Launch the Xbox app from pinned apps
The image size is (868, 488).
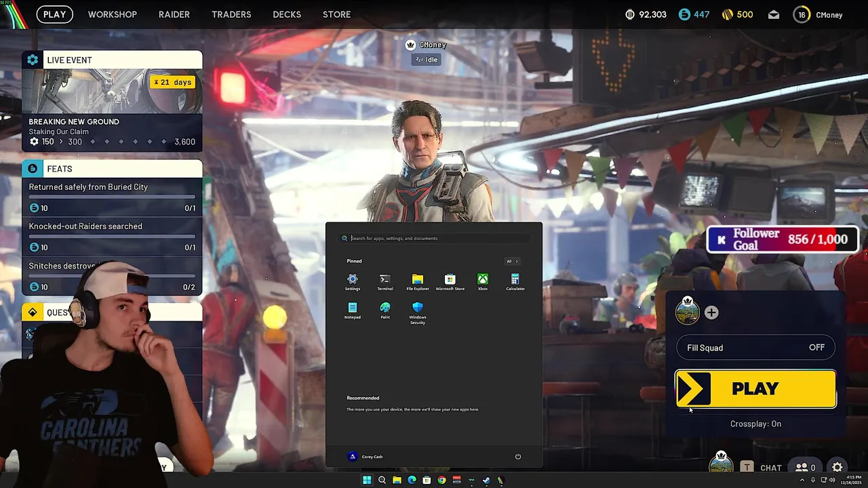483,282
